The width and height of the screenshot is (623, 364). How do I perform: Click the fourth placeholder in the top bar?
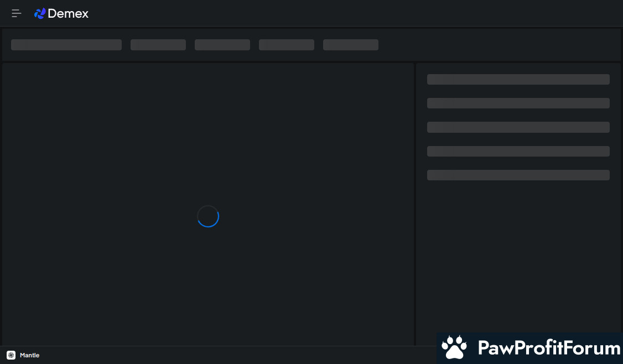pyautogui.click(x=287, y=45)
